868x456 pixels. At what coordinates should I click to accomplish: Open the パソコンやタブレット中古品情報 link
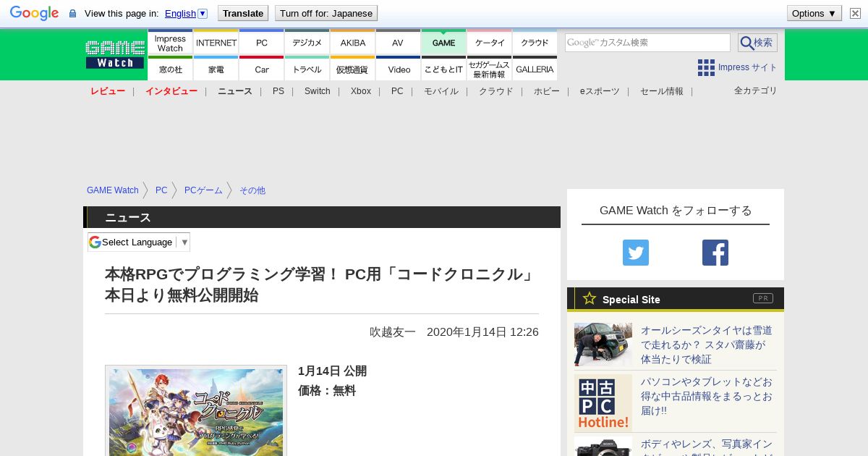[x=707, y=396]
